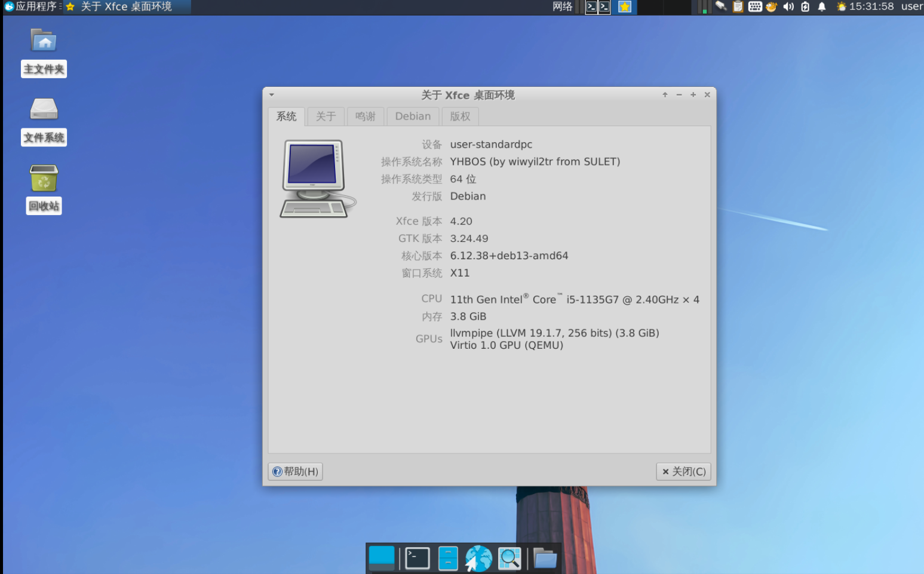The image size is (924, 574).
Task: Open the clipboard manager tray icon
Action: [738, 7]
